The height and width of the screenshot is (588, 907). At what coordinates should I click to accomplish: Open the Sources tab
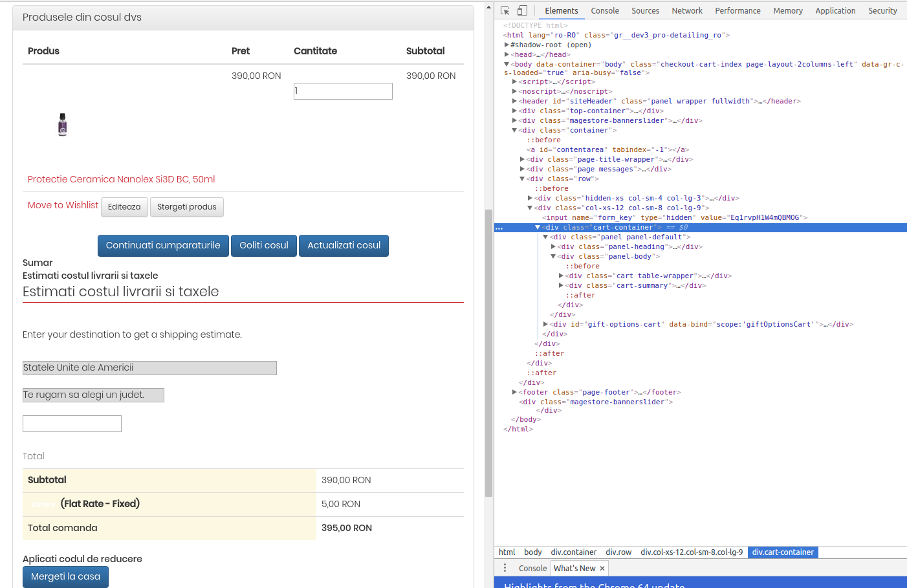click(645, 10)
